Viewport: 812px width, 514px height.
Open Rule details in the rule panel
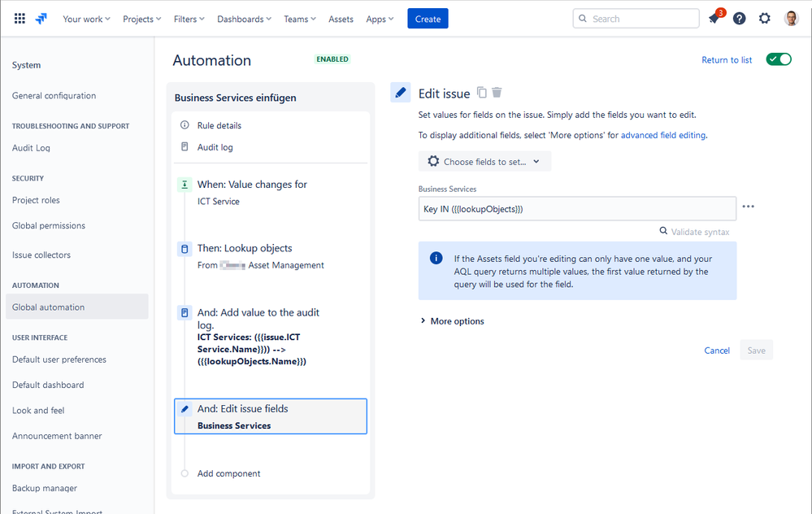(x=219, y=125)
